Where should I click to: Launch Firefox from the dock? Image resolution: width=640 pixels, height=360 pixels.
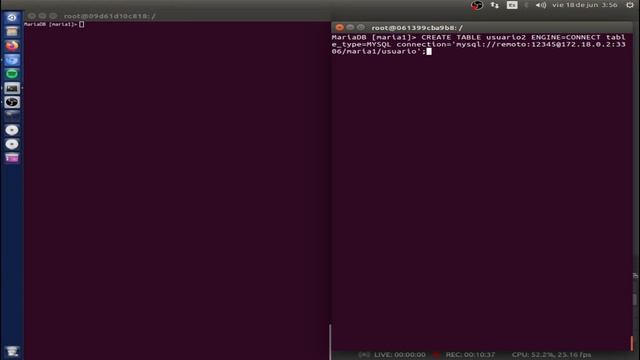12,45
